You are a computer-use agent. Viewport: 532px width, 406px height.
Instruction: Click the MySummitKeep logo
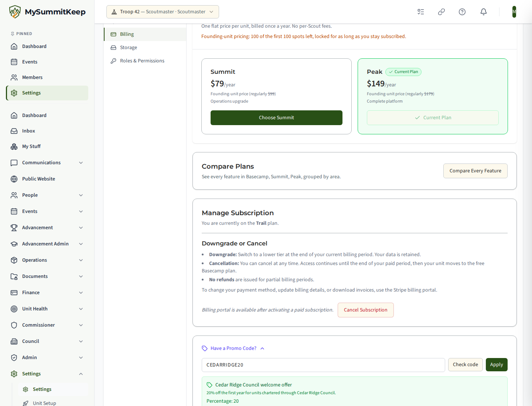point(47,12)
